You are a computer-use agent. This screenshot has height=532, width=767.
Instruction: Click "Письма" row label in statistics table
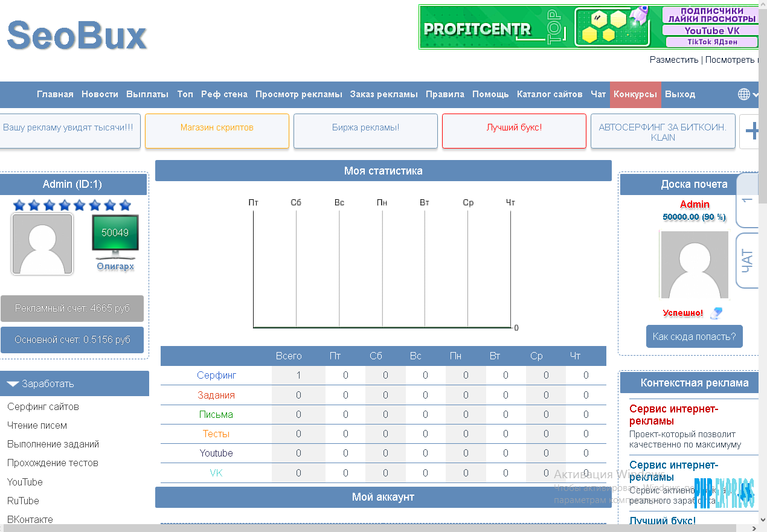(x=216, y=414)
